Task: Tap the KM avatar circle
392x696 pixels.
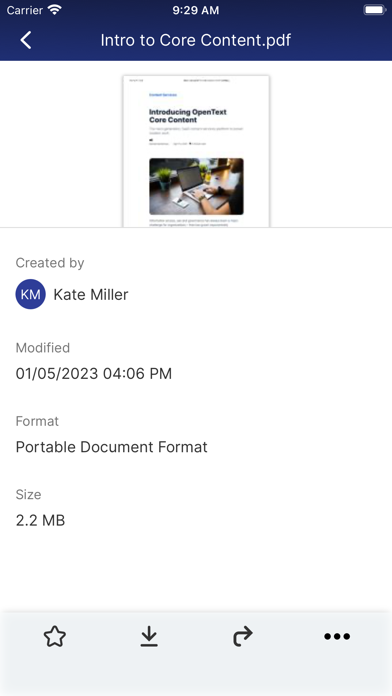Action: click(31, 294)
